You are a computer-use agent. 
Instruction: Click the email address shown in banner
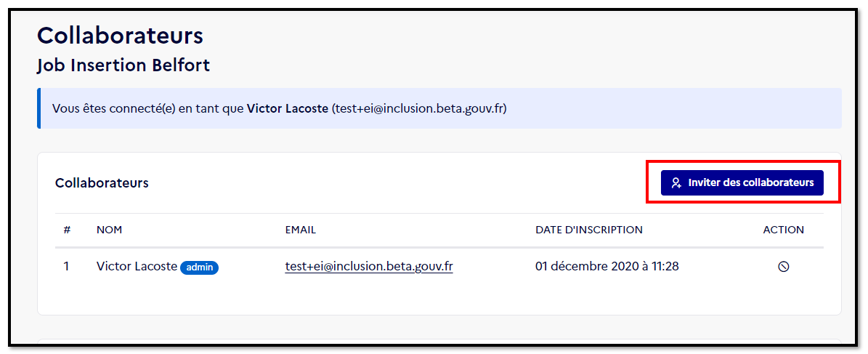[419, 108]
